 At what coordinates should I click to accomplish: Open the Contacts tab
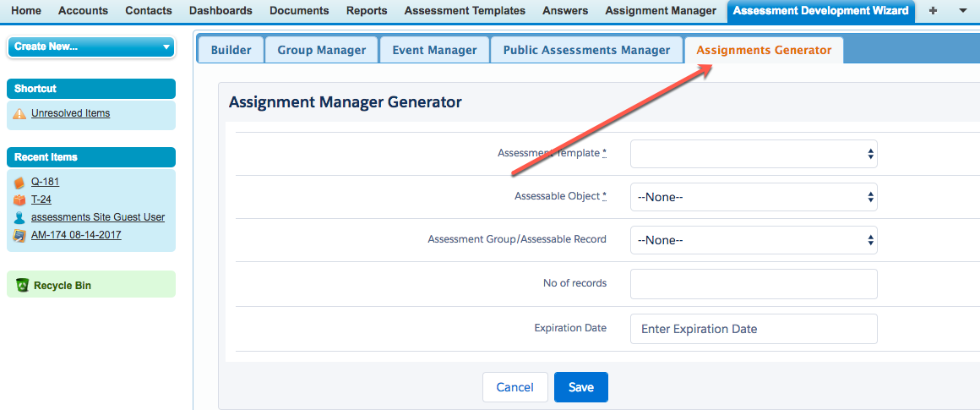(x=149, y=11)
